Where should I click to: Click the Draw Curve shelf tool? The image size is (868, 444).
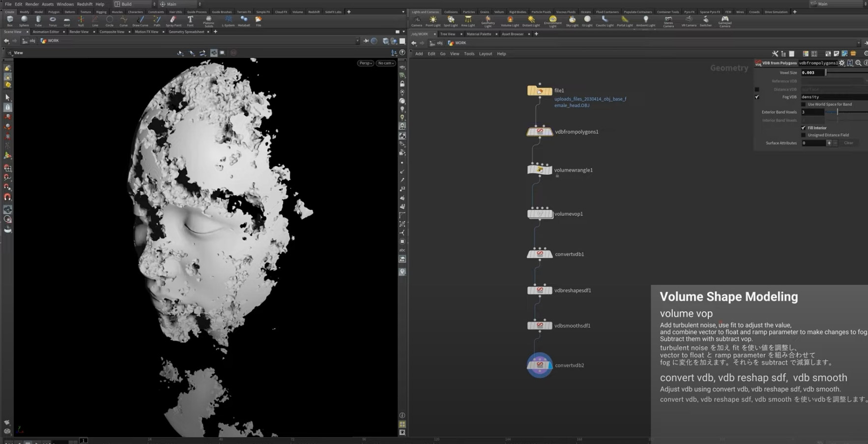pyautogui.click(x=140, y=21)
